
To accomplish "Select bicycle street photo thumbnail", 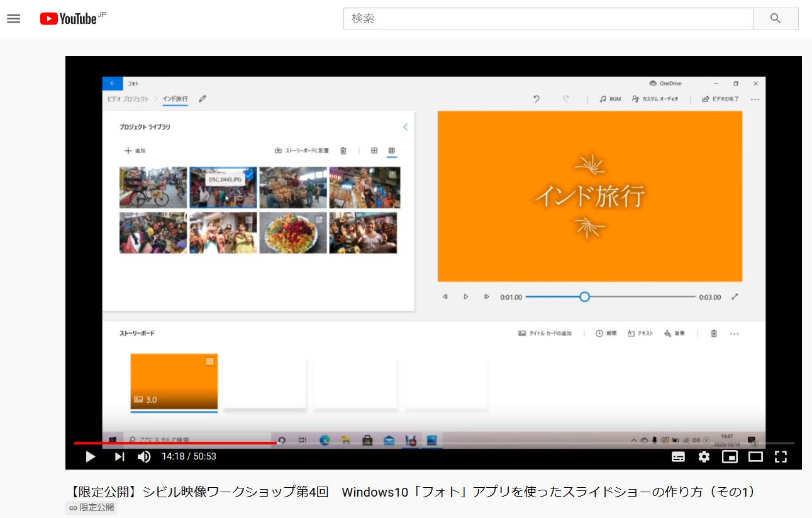I will (153, 187).
